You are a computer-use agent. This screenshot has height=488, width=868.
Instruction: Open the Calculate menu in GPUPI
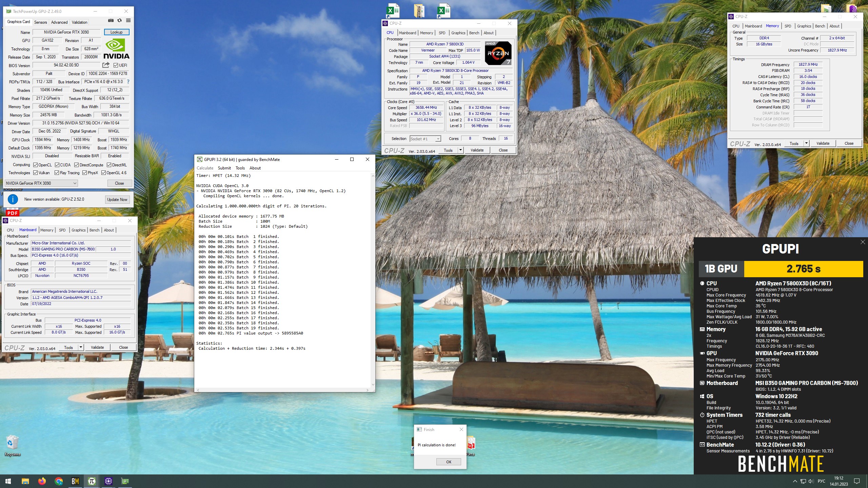(x=205, y=168)
